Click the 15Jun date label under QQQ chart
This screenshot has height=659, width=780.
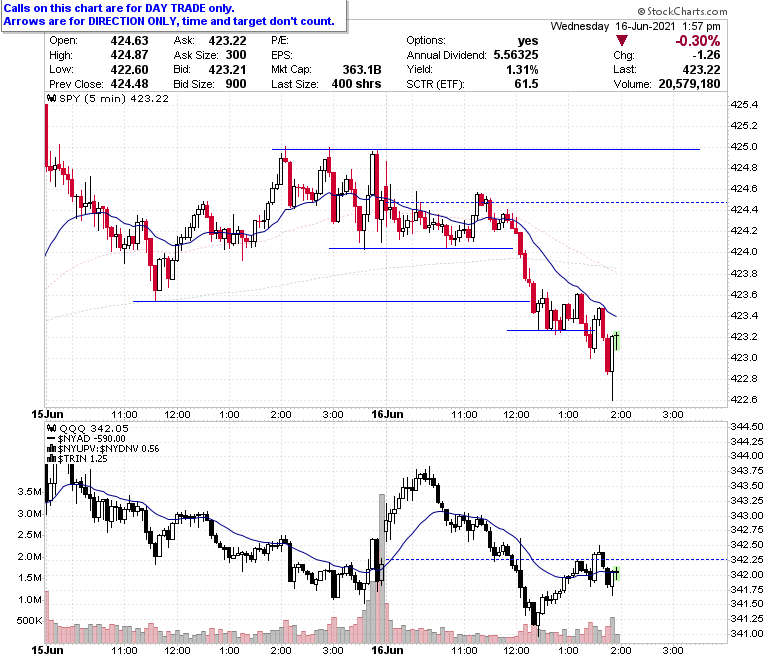click(47, 650)
